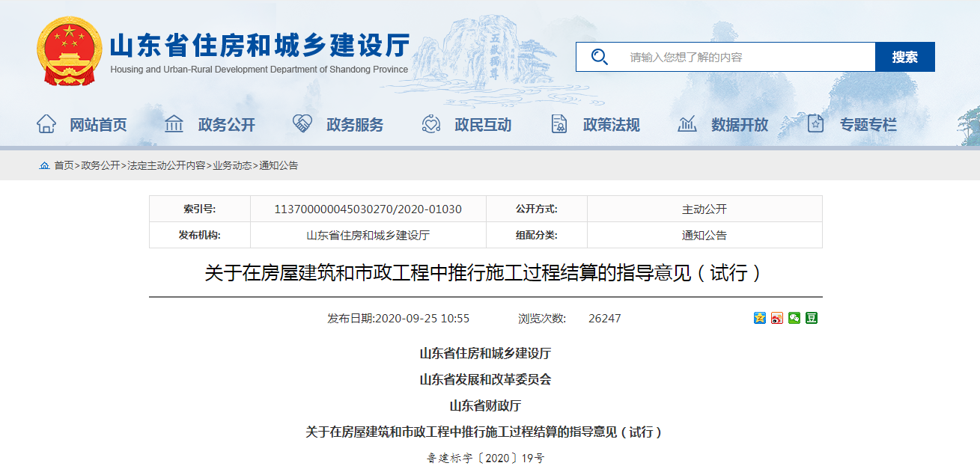Click the 山东省住房和城乡建设厅 site title
The image size is (980, 469).
(259, 46)
